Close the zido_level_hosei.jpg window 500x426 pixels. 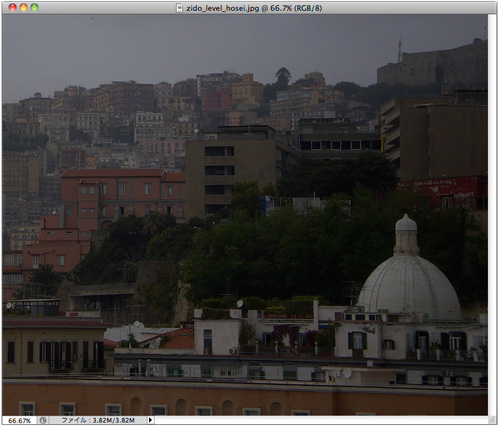point(13,7)
